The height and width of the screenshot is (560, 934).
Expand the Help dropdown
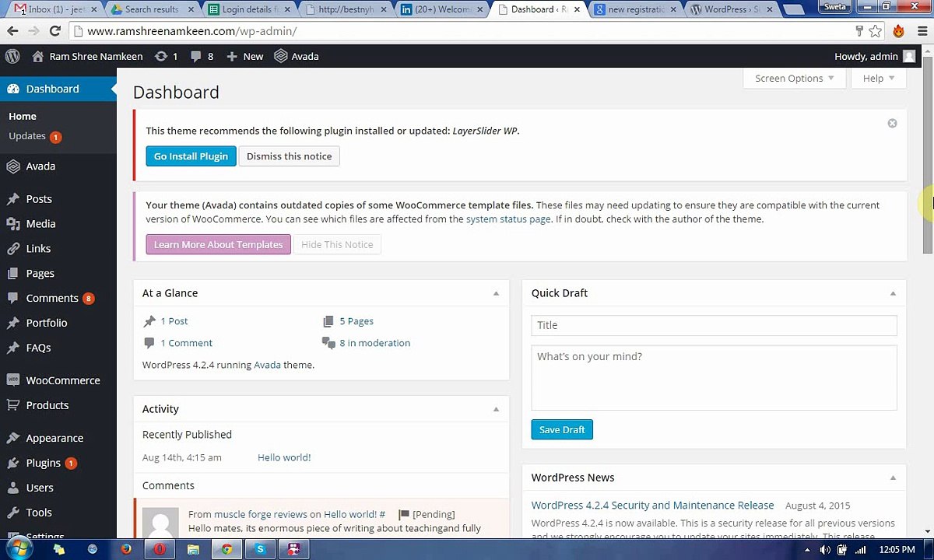pos(879,78)
